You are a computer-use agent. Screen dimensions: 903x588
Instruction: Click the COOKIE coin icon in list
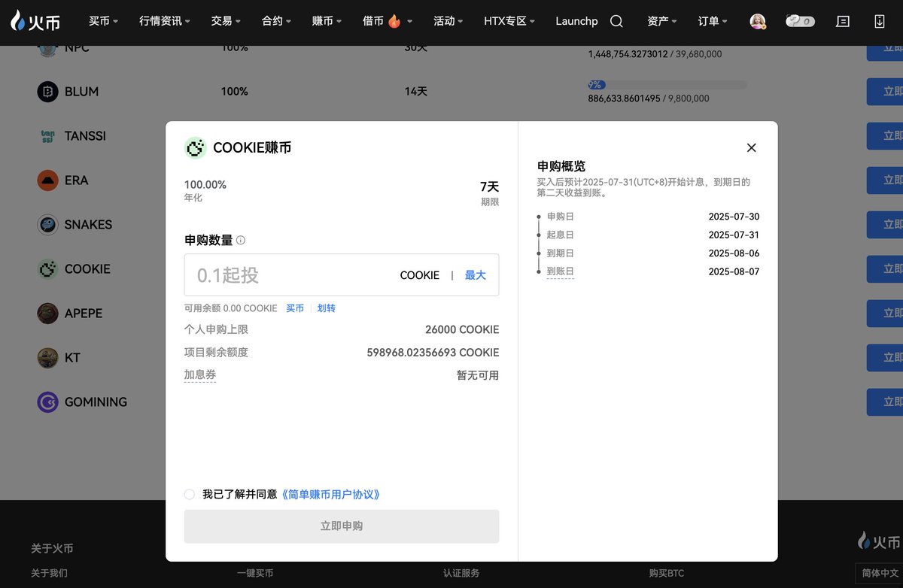click(47, 269)
